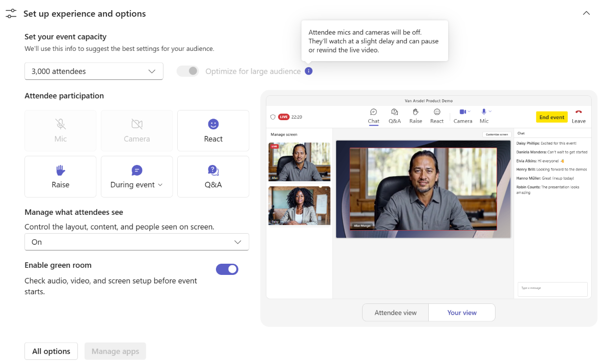Click the Camera icon in preview toolbar
The image size is (604, 364).
click(x=462, y=111)
